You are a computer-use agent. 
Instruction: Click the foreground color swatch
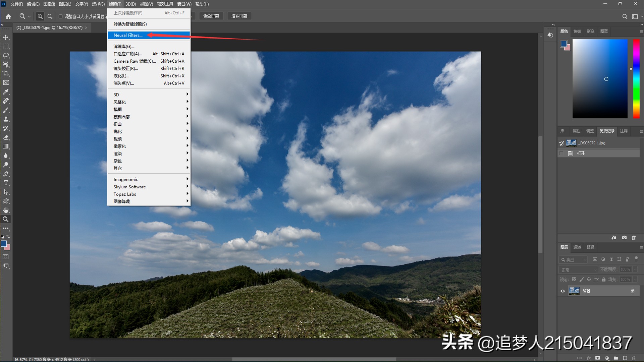coord(4,244)
